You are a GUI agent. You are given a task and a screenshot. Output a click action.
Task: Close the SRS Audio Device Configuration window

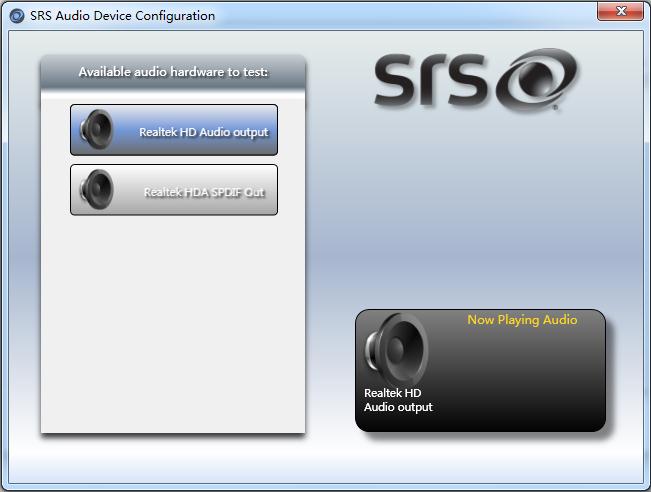(621, 11)
